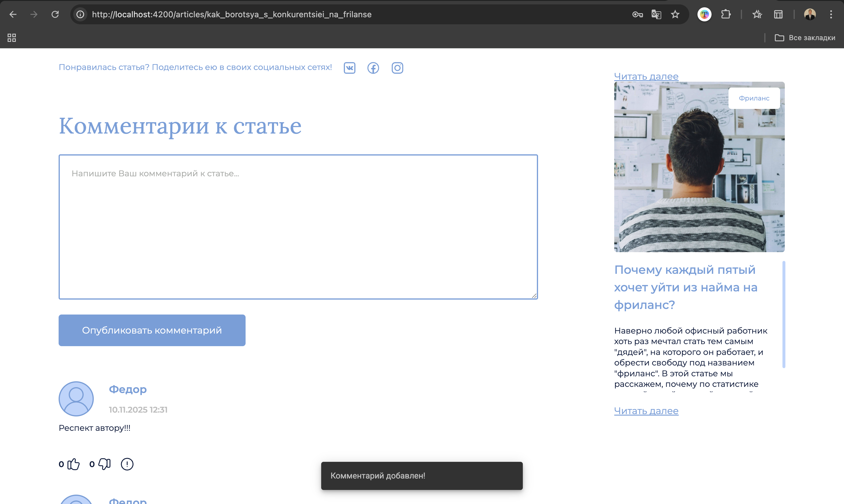
Task: Click Федор's avatar at 12:31 comment
Action: [76, 399]
